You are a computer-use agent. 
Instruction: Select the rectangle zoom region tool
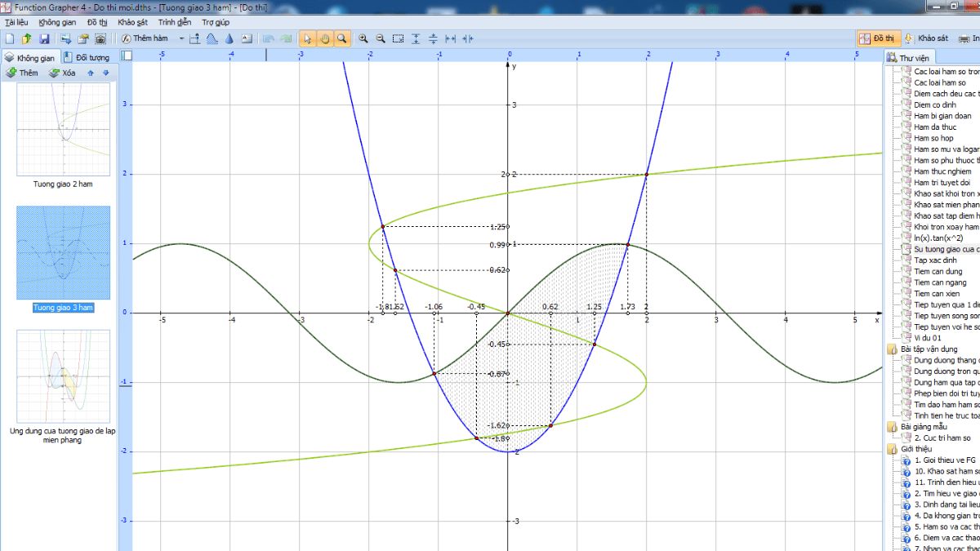pos(399,38)
